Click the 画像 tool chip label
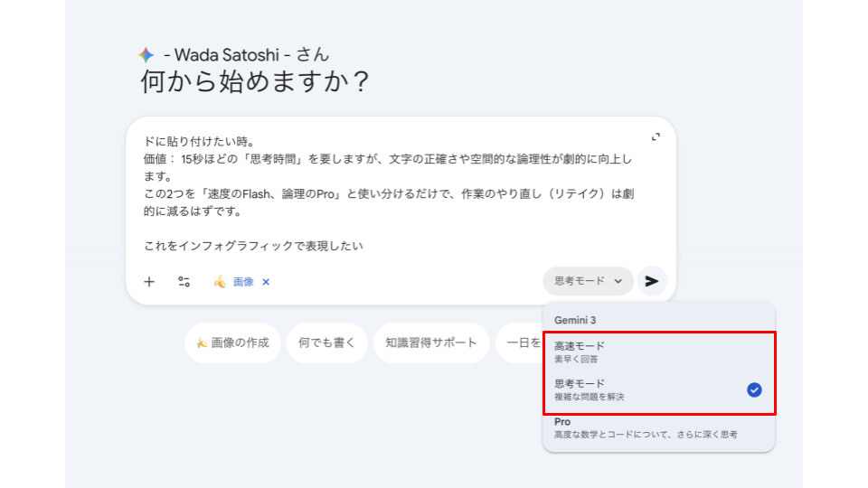The height and width of the screenshot is (488, 868). 243,282
